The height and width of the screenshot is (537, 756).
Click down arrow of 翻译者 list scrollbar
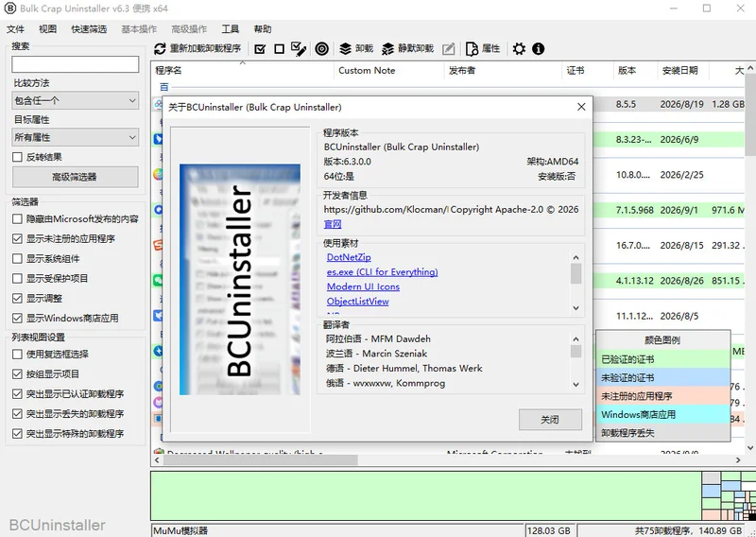(x=576, y=385)
